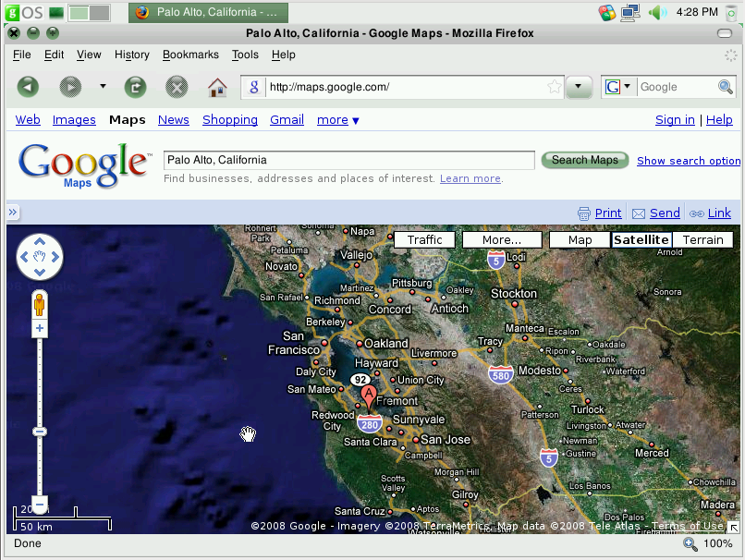745x560 pixels.
Task: Open the address bar dropdown arrow
Action: [579, 87]
